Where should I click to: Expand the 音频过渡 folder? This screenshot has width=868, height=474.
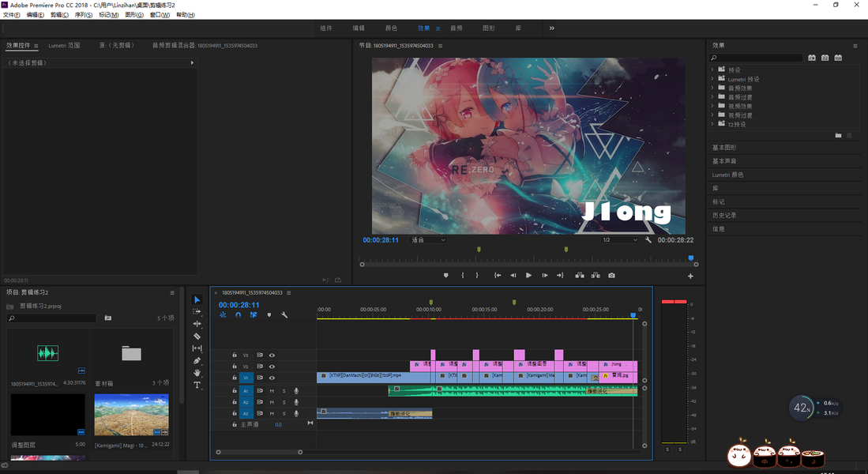[712, 97]
